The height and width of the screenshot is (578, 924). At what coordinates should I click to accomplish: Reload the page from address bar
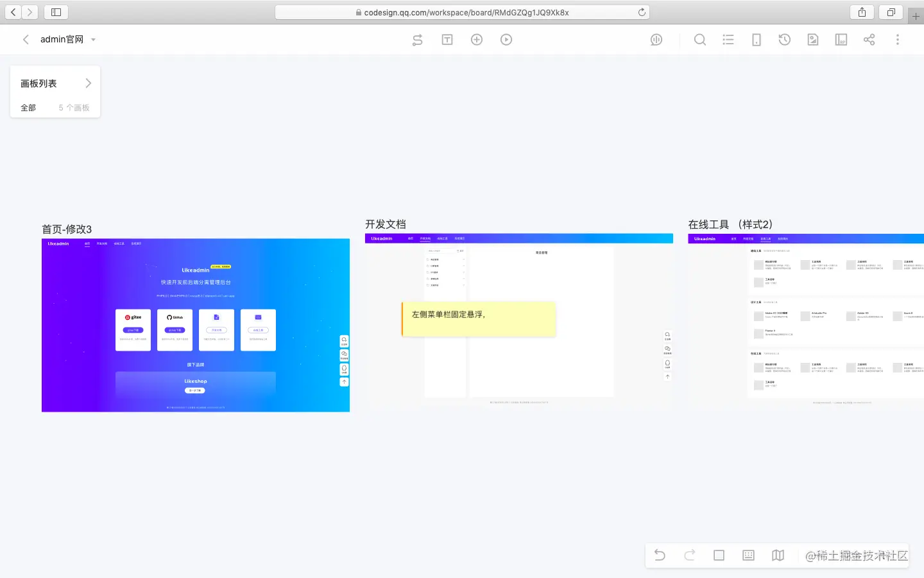point(642,12)
